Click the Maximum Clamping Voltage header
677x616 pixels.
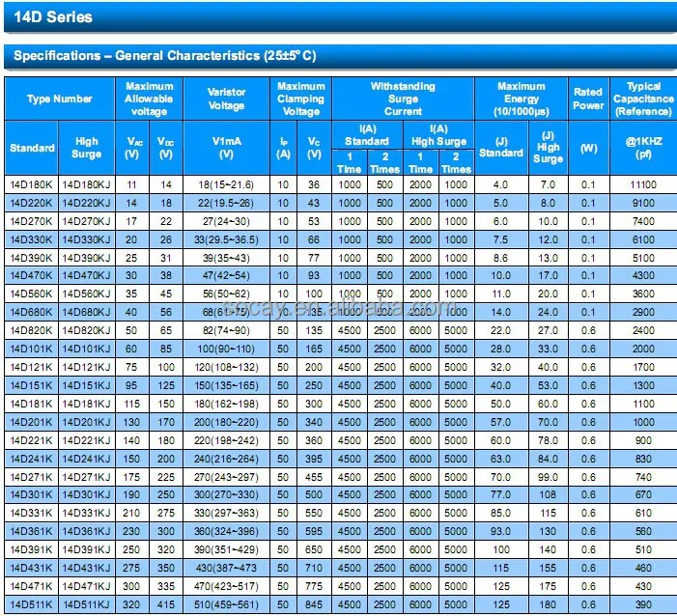click(x=300, y=98)
